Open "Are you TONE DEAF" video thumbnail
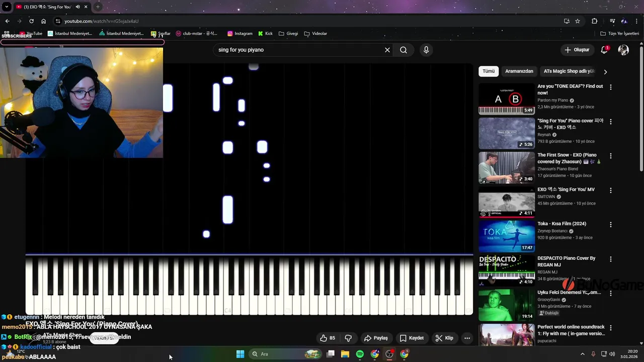This screenshot has width=644, height=362. 507,99
